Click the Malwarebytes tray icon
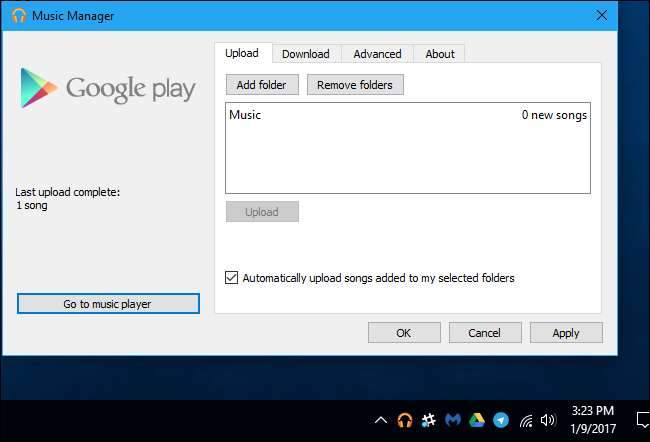The image size is (650, 442). click(452, 420)
